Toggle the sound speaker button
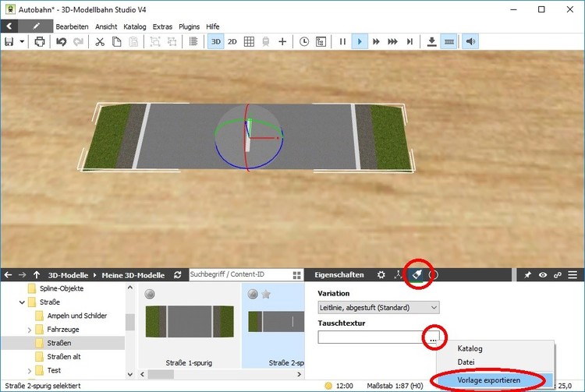Screen dimensions: 585x392 click(470, 42)
